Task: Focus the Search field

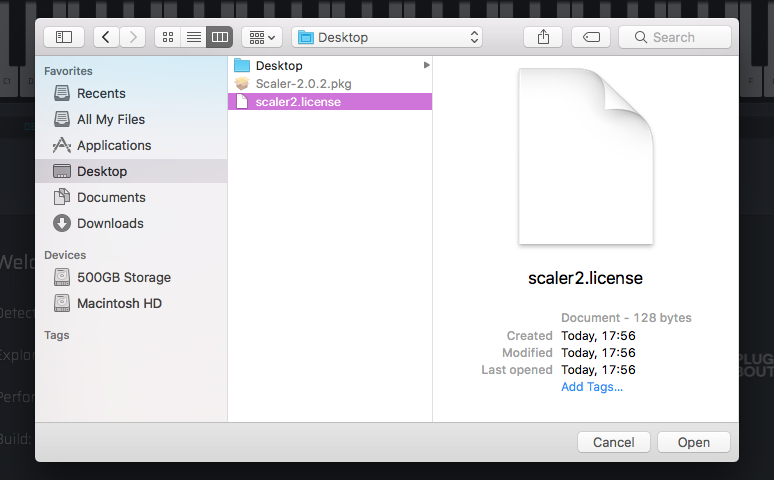Action: coord(675,37)
